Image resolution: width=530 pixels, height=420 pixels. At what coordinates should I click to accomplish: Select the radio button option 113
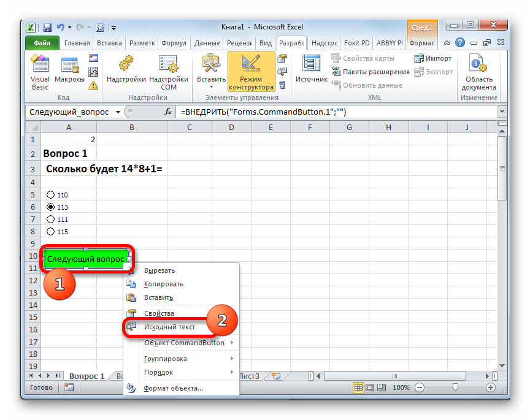51,207
